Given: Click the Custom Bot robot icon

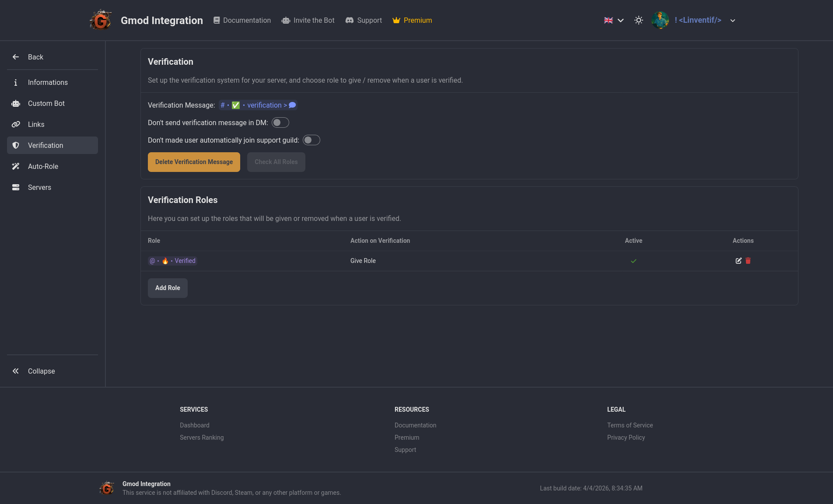Looking at the screenshot, I should coord(16,103).
